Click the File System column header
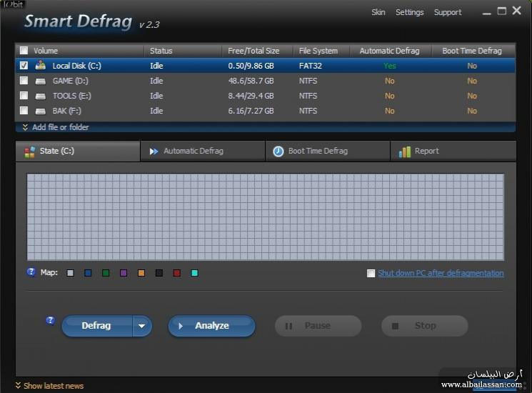Viewport: 532px width, 393px height. 318,51
